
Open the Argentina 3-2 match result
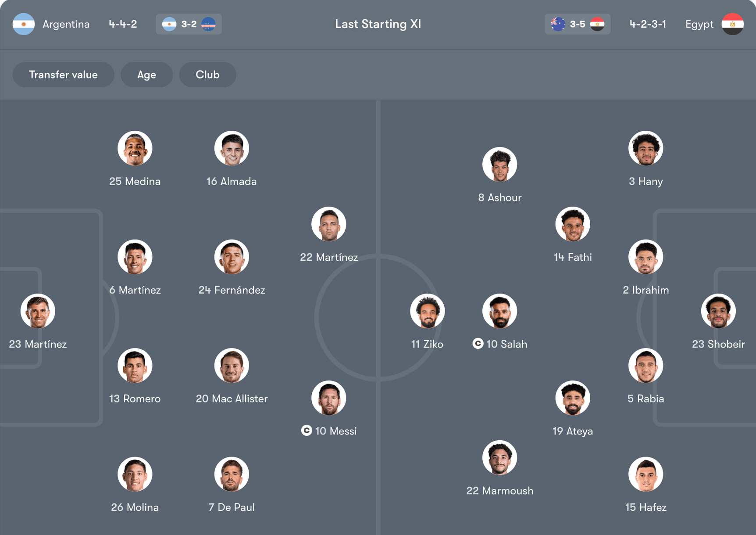pyautogui.click(x=189, y=24)
